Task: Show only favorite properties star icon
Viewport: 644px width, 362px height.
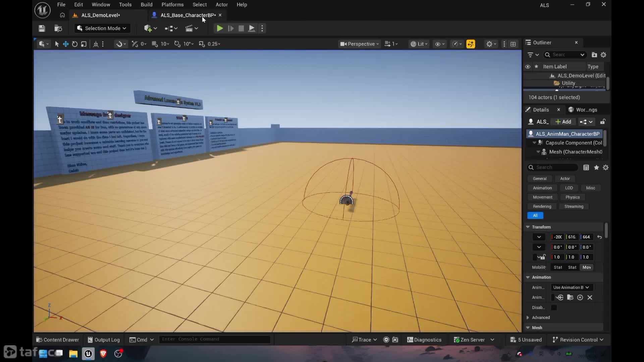Action: (596, 168)
